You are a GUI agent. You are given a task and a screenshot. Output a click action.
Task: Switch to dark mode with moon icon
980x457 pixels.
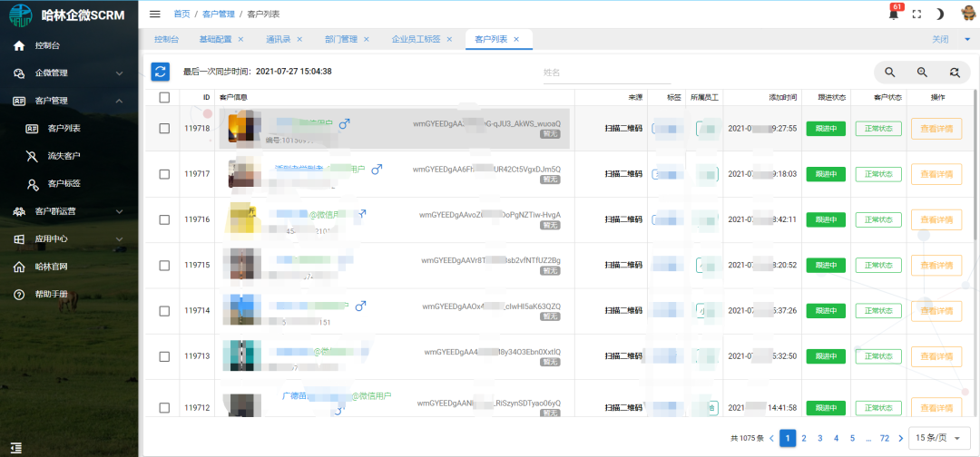coord(940,14)
